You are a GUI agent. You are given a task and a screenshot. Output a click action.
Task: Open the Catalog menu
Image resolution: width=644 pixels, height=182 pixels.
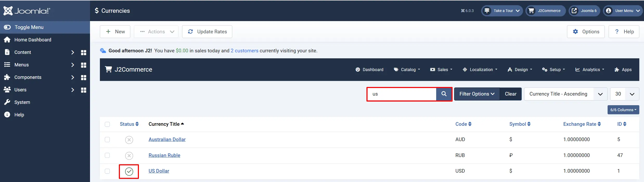pos(407,70)
